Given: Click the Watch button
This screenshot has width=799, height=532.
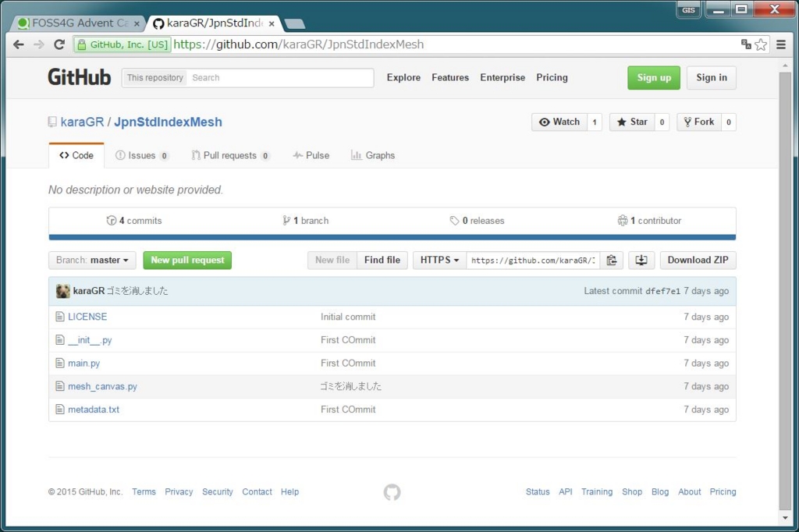Looking at the screenshot, I should pos(559,122).
